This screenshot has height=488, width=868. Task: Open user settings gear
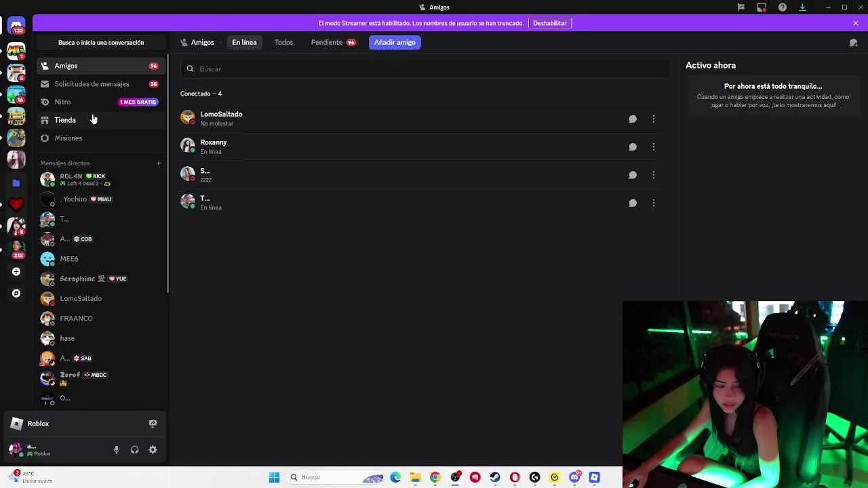point(153,450)
